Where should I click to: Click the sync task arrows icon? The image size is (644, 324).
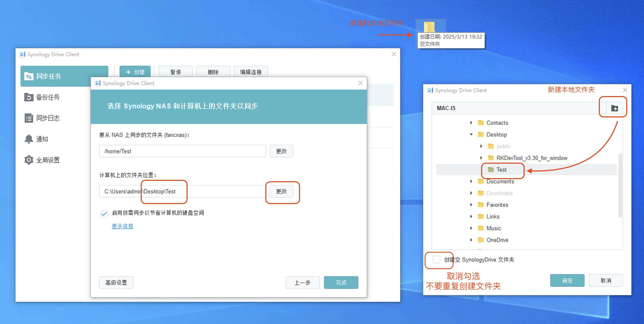click(29, 76)
